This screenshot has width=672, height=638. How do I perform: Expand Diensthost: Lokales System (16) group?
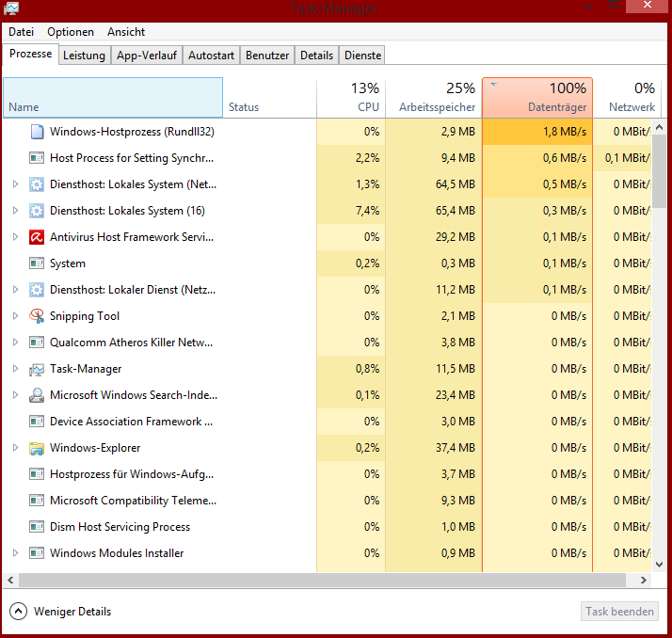[15, 211]
